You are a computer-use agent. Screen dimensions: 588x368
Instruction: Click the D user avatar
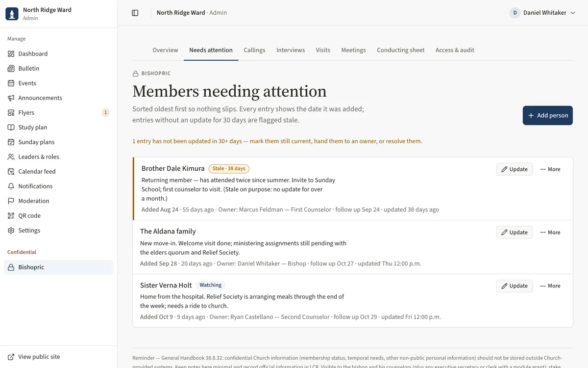(x=515, y=13)
